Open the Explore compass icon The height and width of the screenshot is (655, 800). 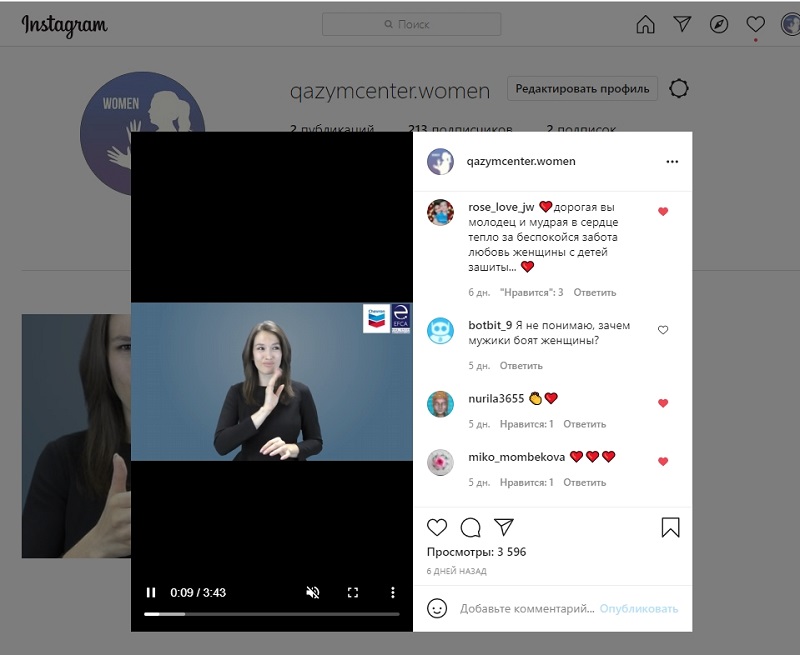(x=719, y=25)
